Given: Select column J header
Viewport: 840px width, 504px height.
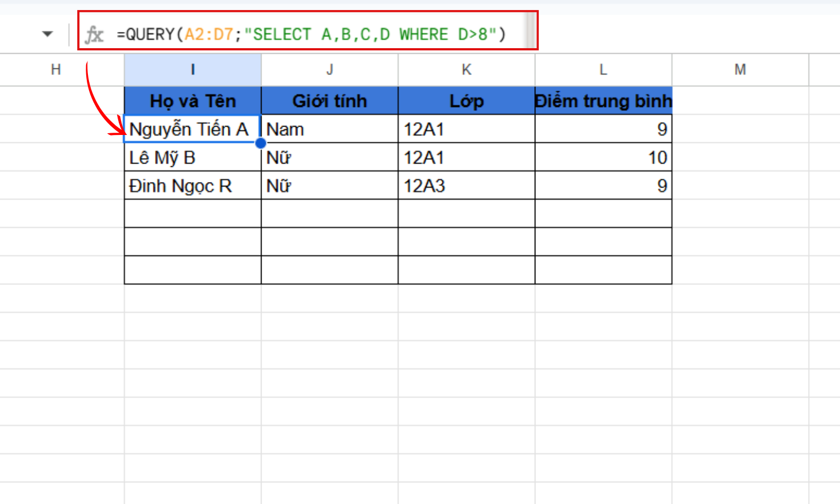Looking at the screenshot, I should click(x=330, y=70).
